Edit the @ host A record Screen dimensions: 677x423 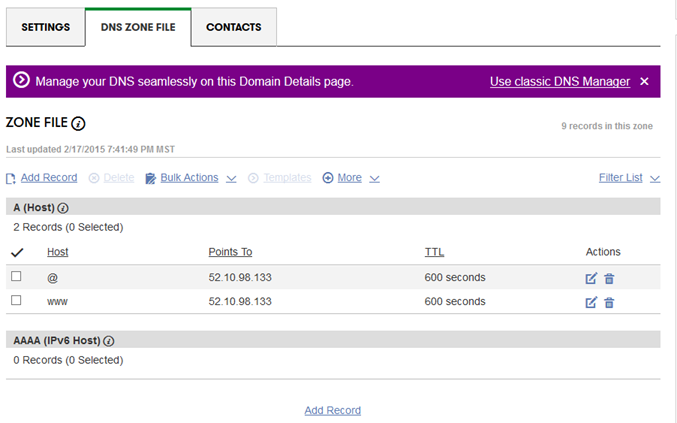[591, 278]
